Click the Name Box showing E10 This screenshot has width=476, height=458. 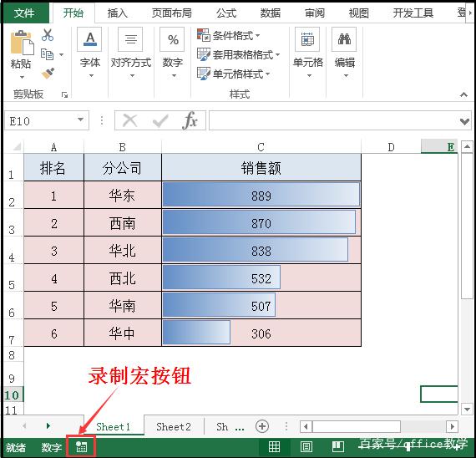point(47,120)
